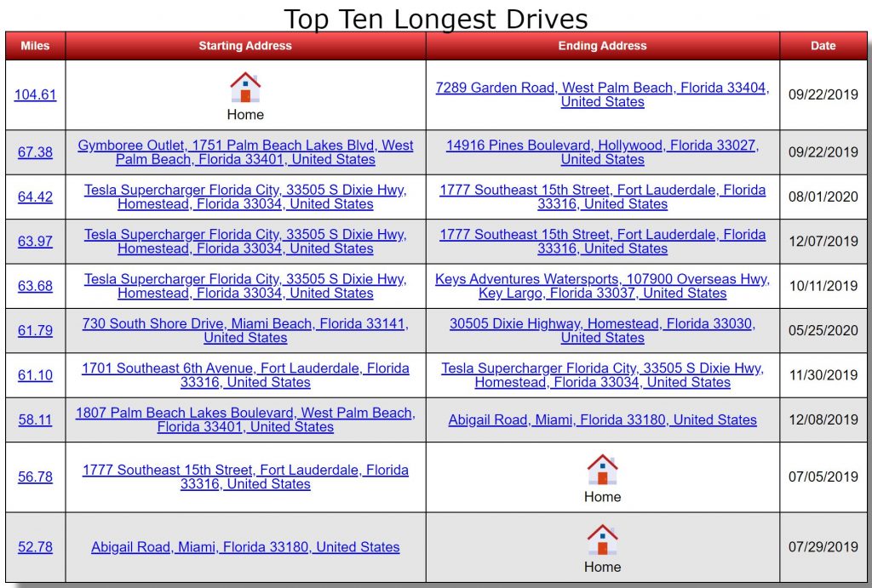872x588 pixels.
Task: Open the Abigail Road ending address dated 12/08/2019
Action: pos(602,420)
